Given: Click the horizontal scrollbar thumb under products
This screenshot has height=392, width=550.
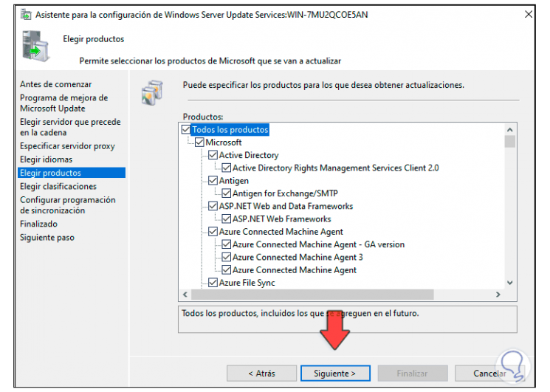Looking at the screenshot, I should pos(312,295).
